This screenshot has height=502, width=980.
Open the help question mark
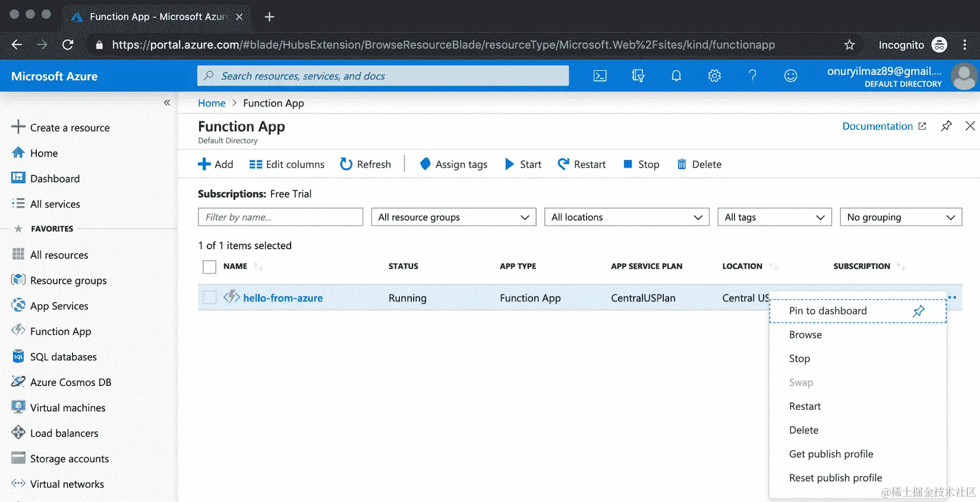tap(752, 76)
